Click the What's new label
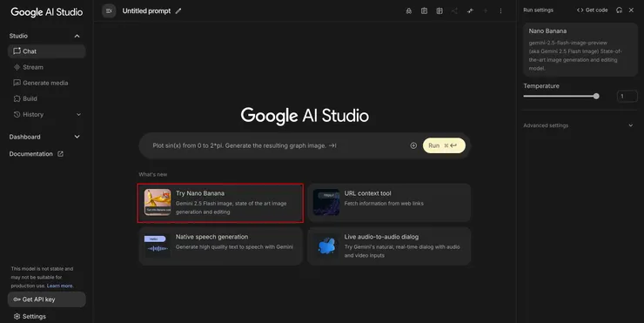The image size is (644, 323). coord(153,174)
